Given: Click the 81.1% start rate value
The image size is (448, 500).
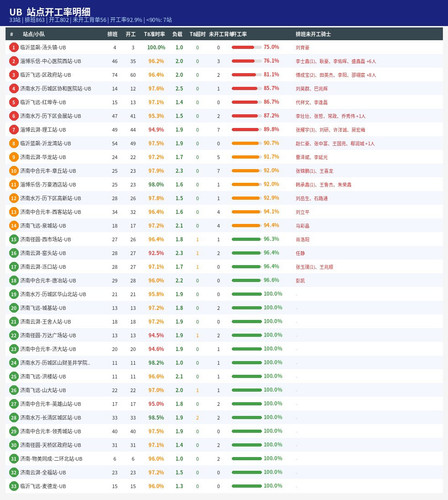Looking at the screenshot, I should click(x=271, y=74).
